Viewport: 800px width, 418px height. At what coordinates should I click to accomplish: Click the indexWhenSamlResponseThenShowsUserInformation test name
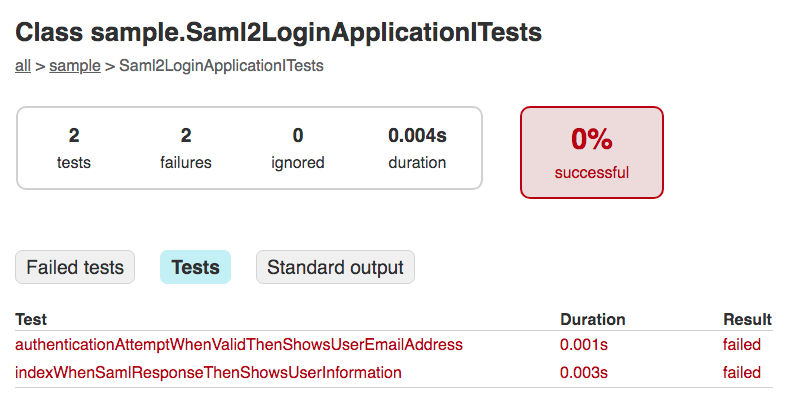[208, 373]
